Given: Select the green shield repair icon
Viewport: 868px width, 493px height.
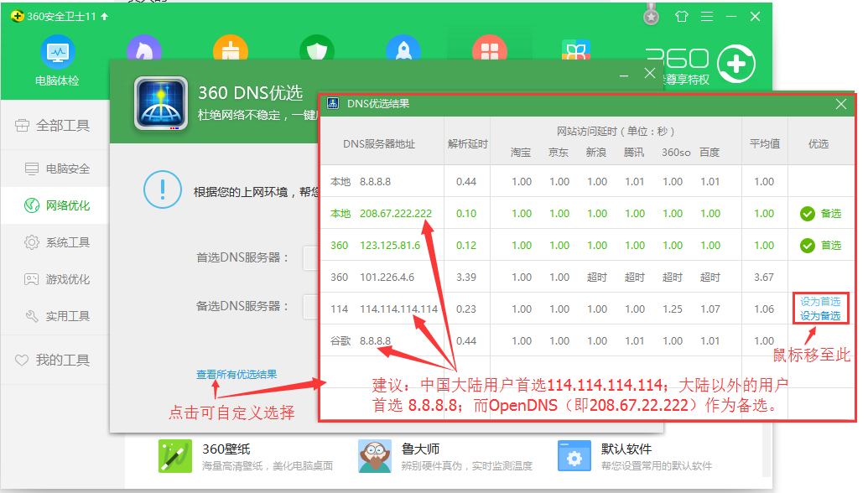Looking at the screenshot, I should 316,50.
